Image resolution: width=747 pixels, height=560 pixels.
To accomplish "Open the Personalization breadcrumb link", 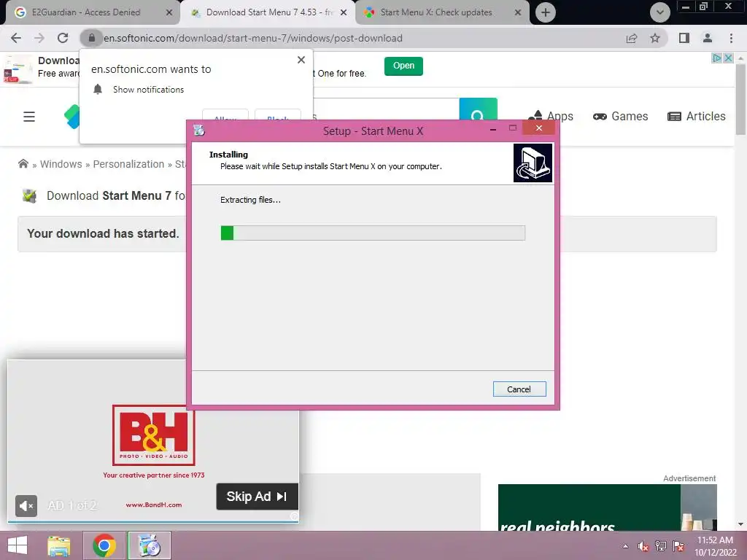I will pos(128,164).
